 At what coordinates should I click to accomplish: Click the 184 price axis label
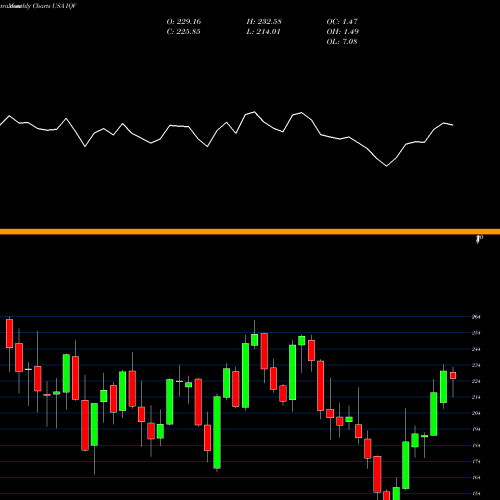coord(476,445)
